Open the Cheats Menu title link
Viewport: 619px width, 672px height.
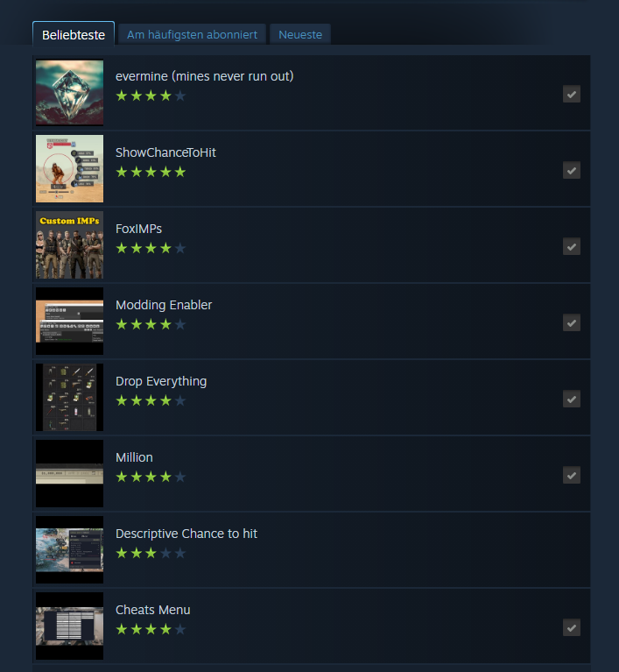point(153,610)
